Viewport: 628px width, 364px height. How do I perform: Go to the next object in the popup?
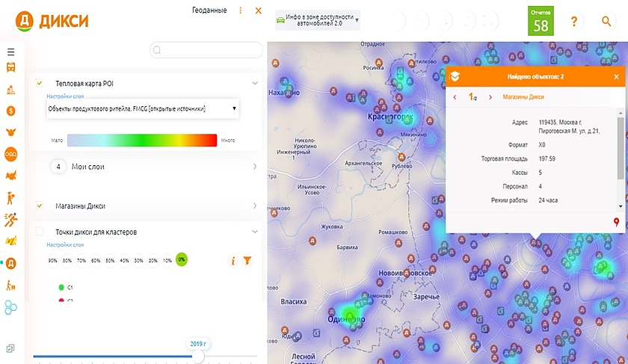(x=490, y=97)
